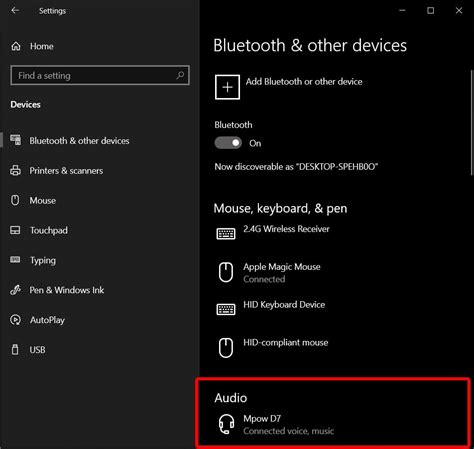Click the 2.4G Wireless Receiver keyboard icon
Viewport: 474px width, 449px height.
(x=226, y=234)
